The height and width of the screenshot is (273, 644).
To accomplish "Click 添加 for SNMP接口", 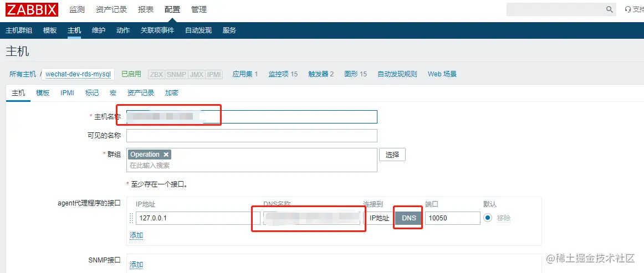I will click(136, 264).
